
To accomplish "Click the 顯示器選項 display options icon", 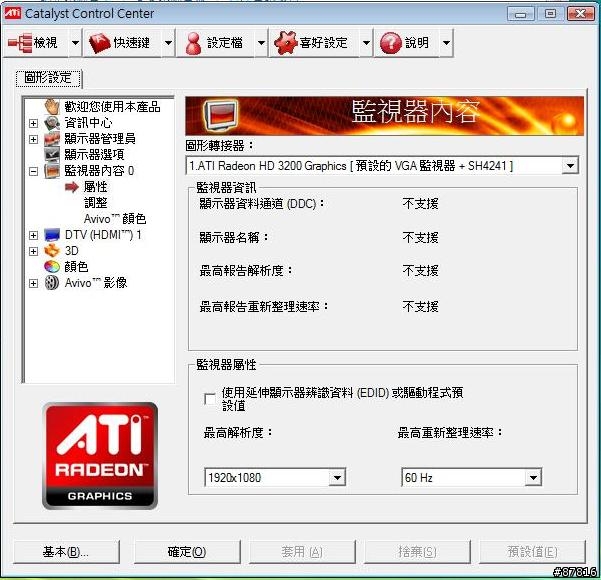I will click(x=52, y=154).
